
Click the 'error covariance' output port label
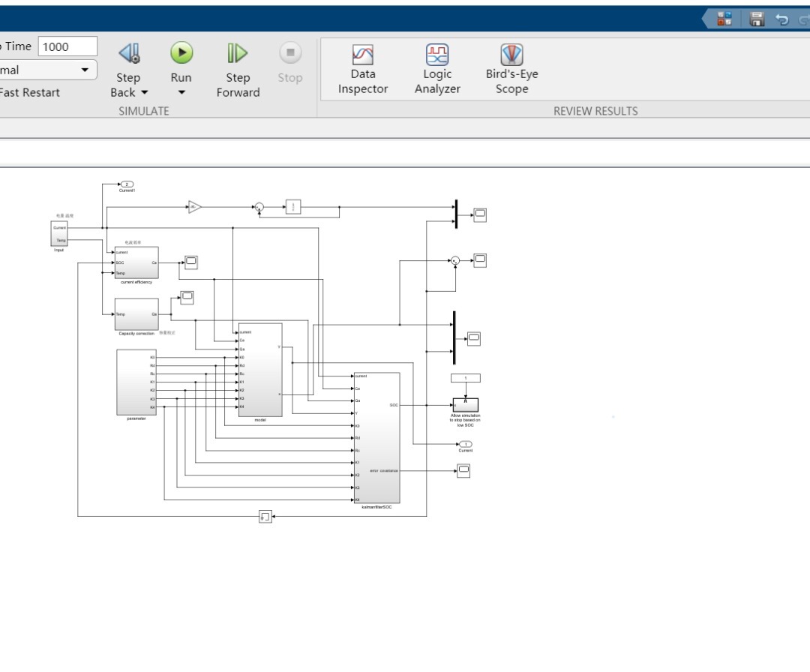tap(384, 470)
